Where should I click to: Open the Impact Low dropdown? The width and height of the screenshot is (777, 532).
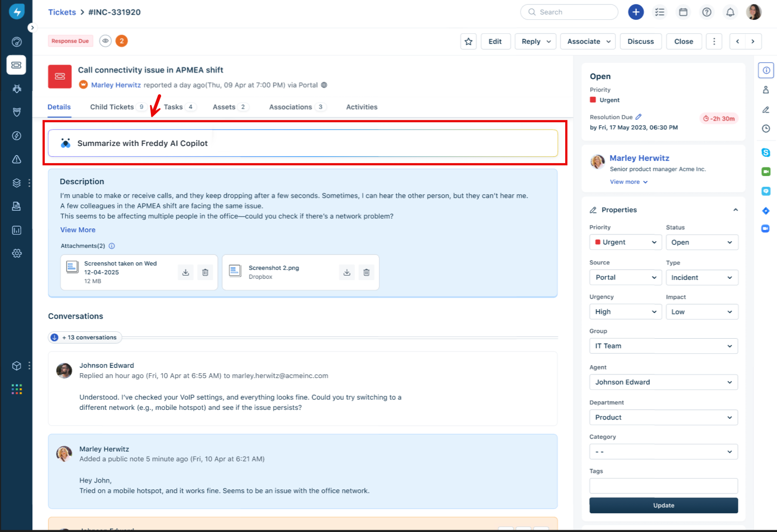pos(702,312)
